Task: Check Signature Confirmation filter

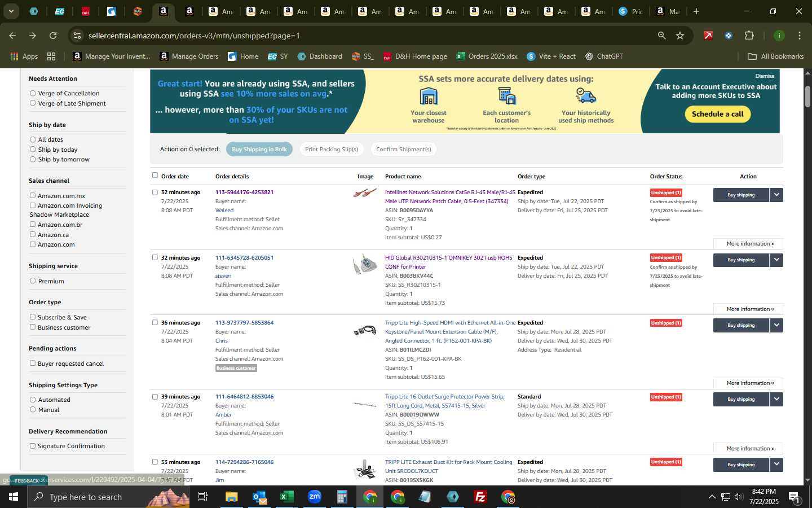Action: [x=33, y=446]
